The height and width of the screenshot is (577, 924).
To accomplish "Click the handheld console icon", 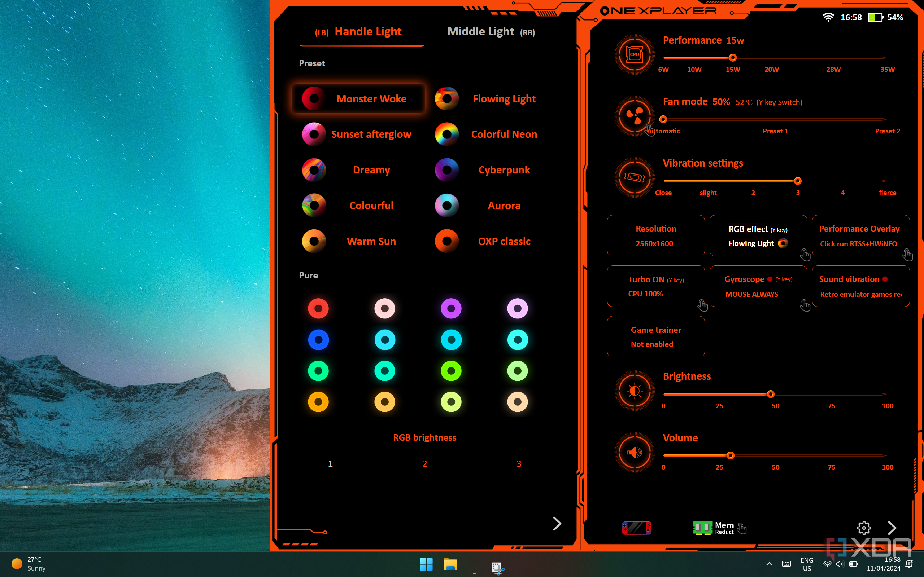I will 636,528.
